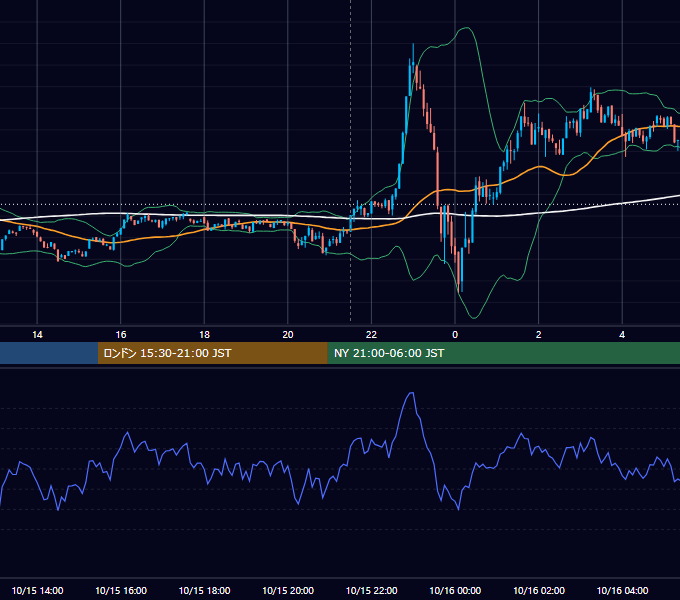Click the 10/15 14:00 date label
This screenshot has height=600, width=680.
tap(37, 590)
